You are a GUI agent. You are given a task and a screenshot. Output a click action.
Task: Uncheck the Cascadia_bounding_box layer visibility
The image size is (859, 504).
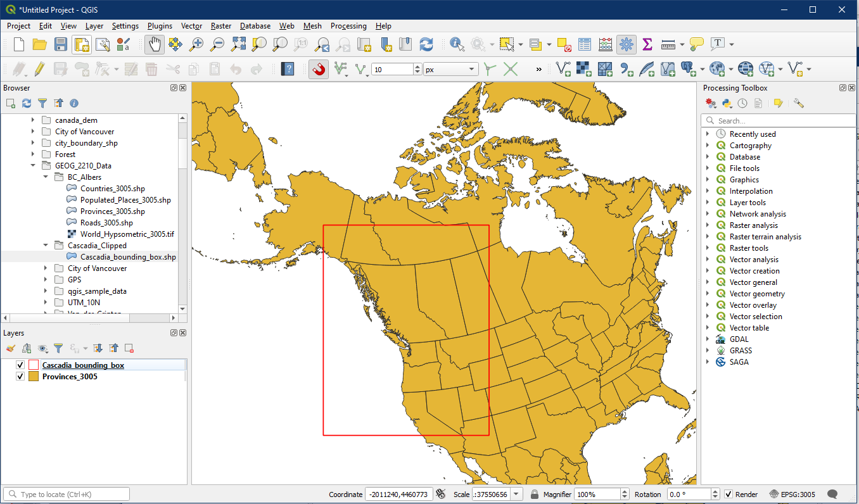click(20, 365)
